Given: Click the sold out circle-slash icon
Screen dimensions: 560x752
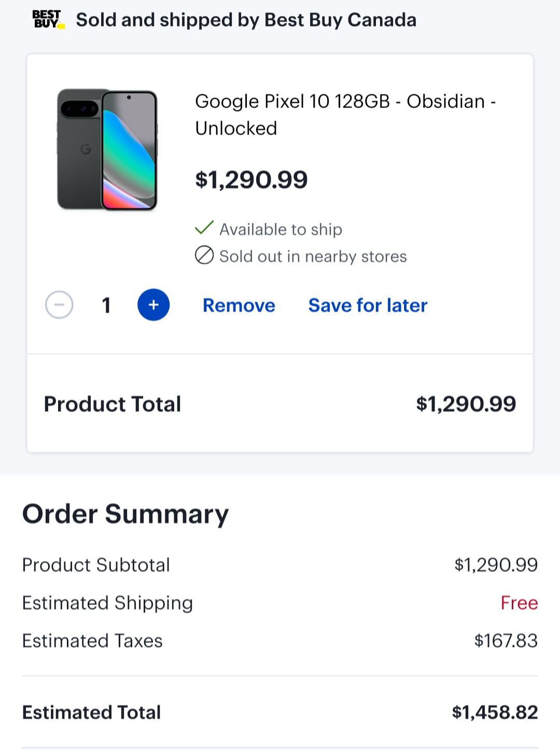Looking at the screenshot, I should coord(204,255).
